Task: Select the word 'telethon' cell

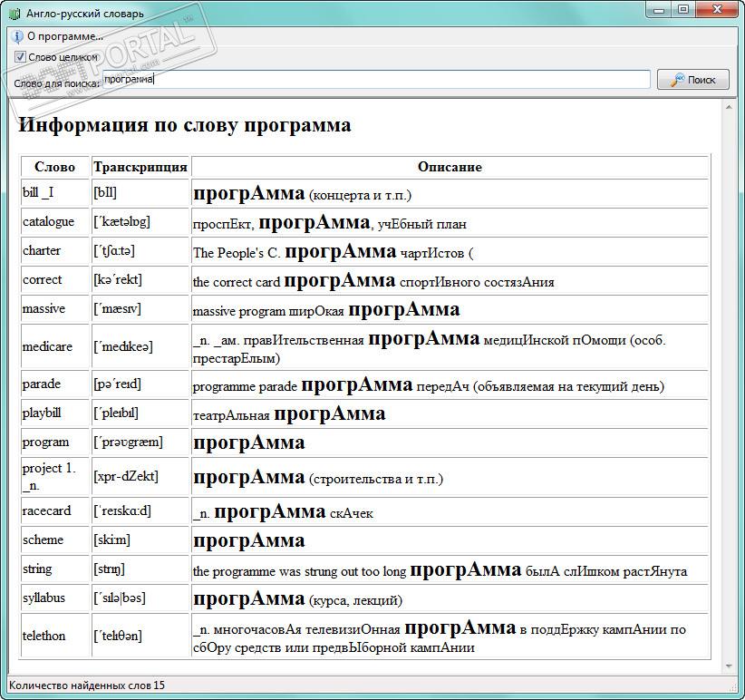Action: [x=55, y=636]
